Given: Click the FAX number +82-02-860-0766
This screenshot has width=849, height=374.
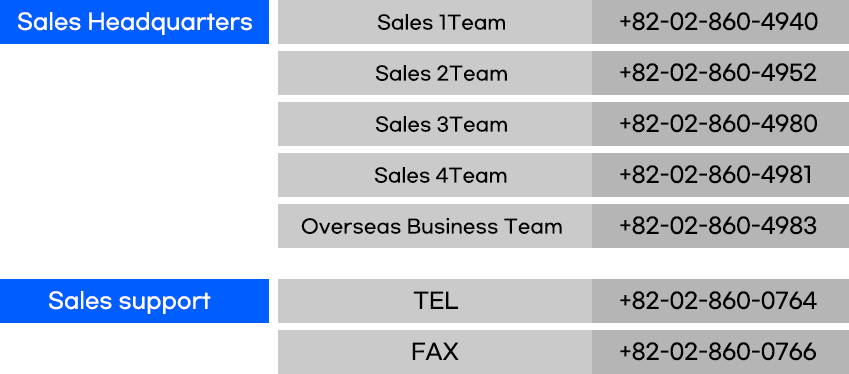Looking at the screenshot, I should click(718, 352).
